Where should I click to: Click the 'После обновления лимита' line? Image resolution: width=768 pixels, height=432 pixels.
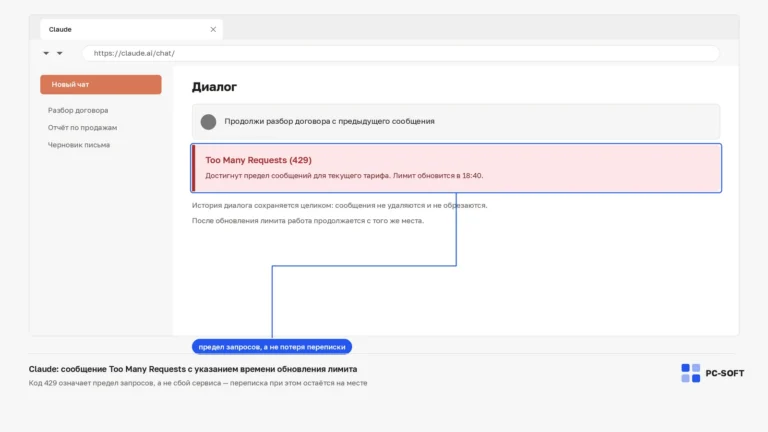tap(308, 220)
